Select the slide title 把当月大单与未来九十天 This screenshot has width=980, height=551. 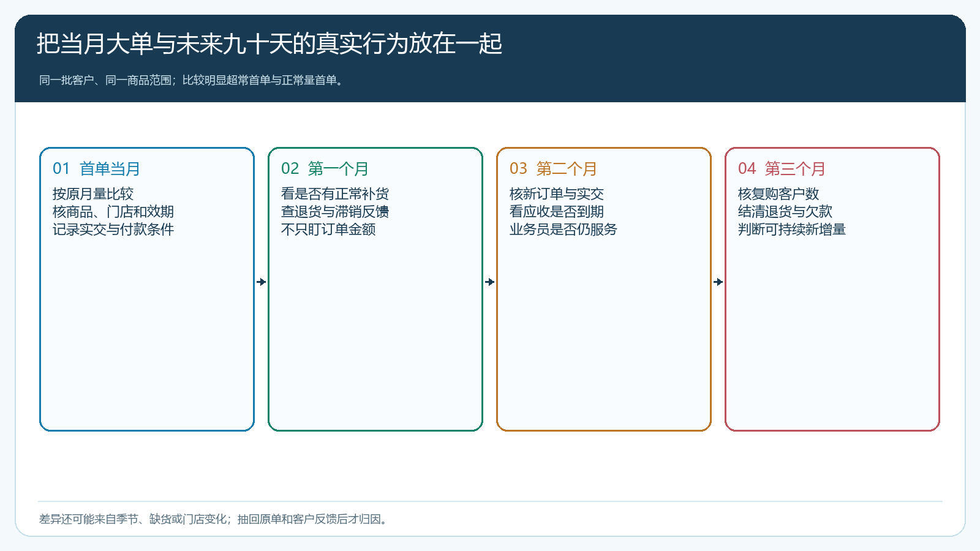pos(269,44)
